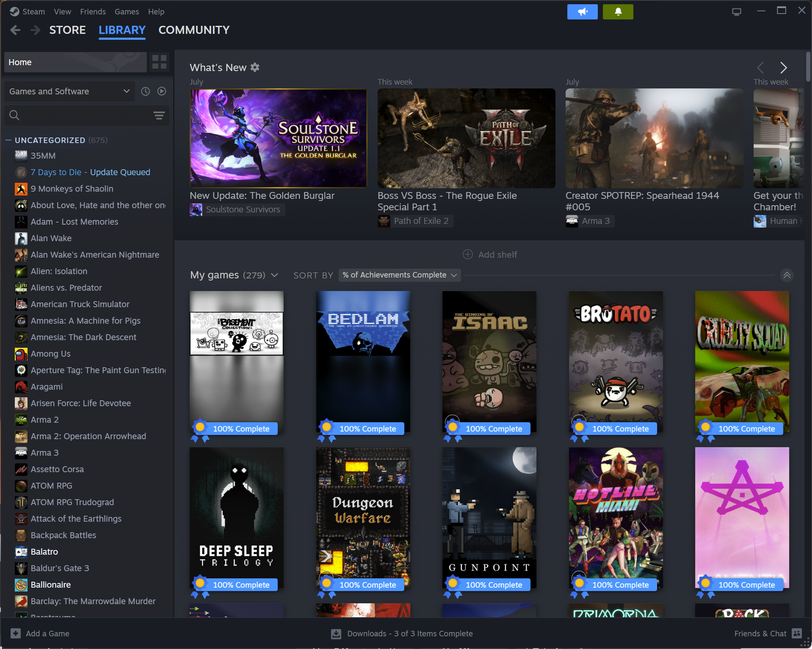Open the Deep Sleep Trilogy cover
This screenshot has width=812, height=649.
(237, 518)
